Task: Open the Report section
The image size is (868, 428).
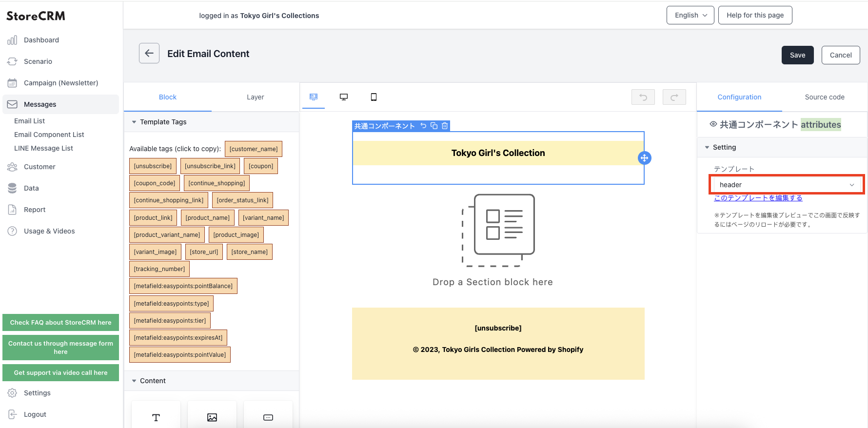Action: (35, 210)
